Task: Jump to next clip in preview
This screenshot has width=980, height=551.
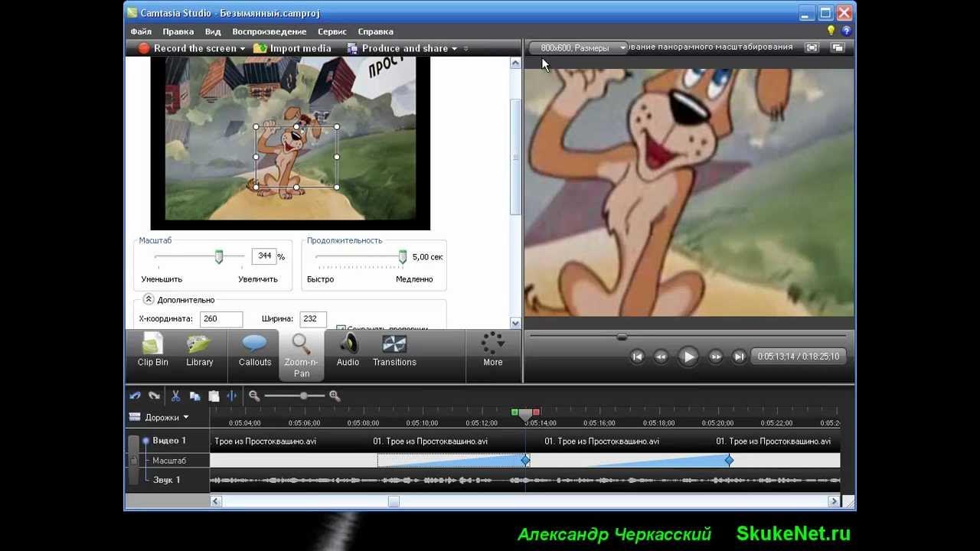Action: tap(739, 357)
